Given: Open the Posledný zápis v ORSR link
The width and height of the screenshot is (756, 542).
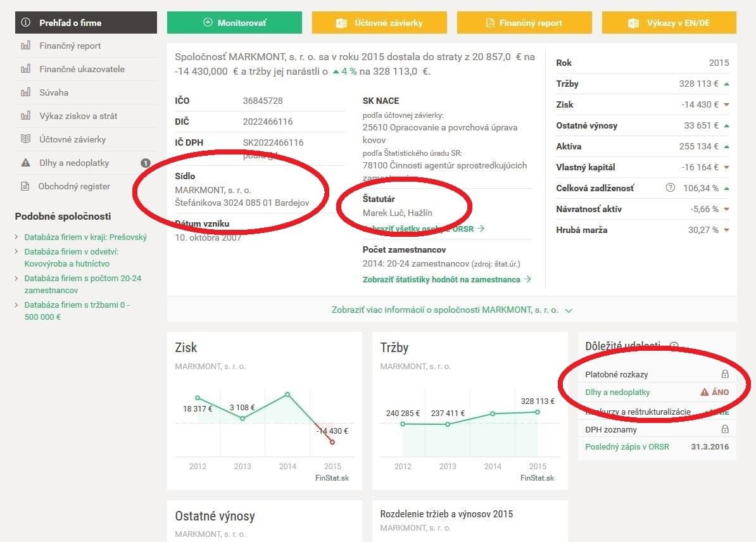Looking at the screenshot, I should (627, 446).
